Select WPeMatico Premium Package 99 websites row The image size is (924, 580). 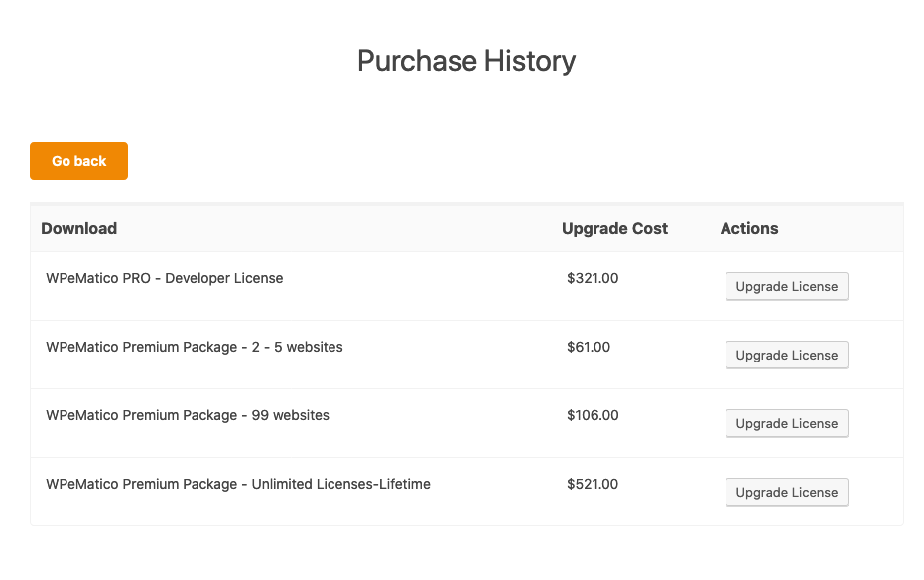tap(466, 423)
